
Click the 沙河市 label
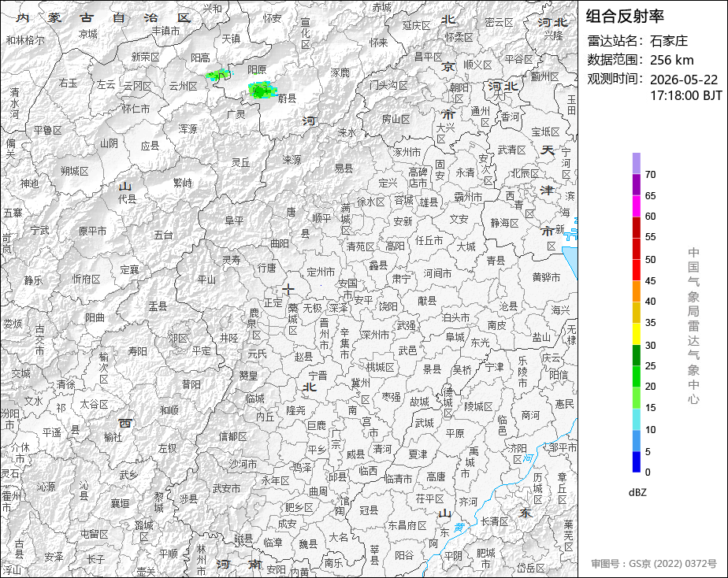[x=243, y=463]
